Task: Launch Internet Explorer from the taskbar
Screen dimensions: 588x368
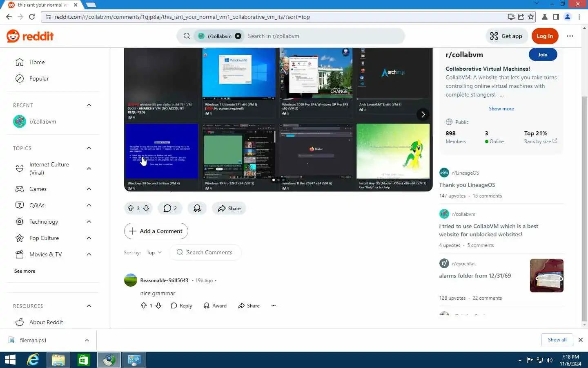Action: [x=33, y=360]
